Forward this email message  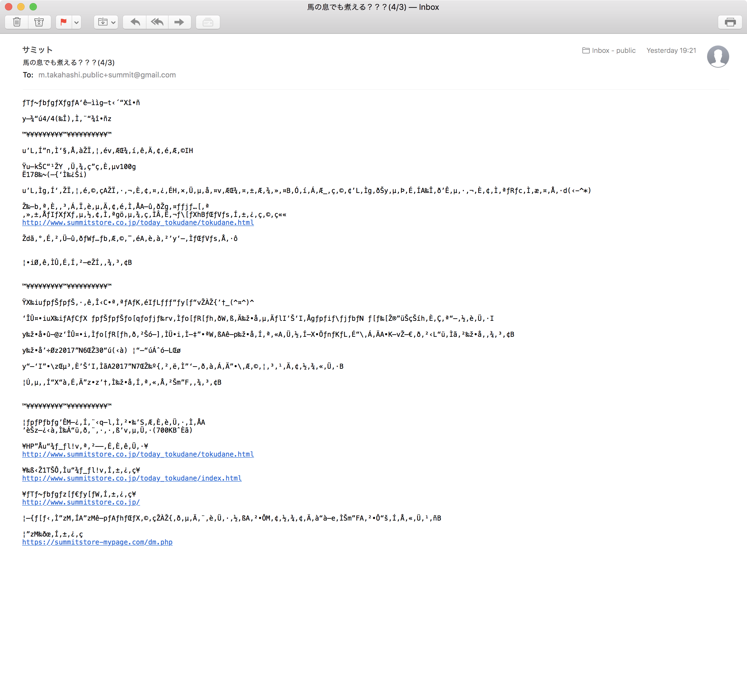[179, 22]
